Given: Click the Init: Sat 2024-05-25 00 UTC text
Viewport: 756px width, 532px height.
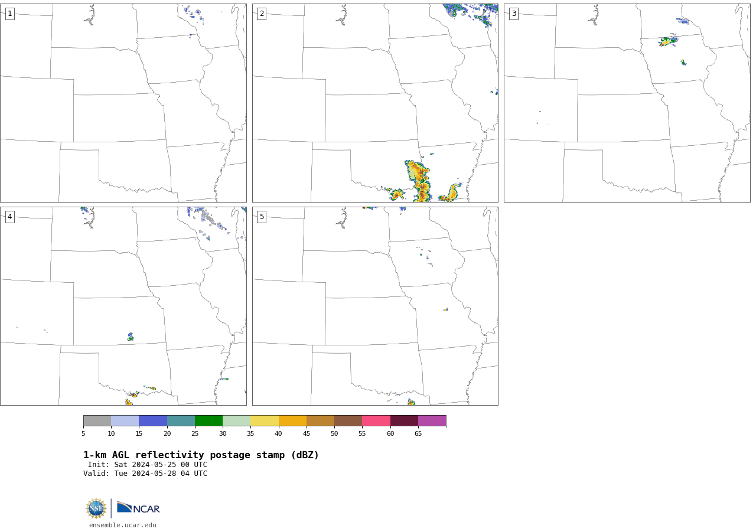Looking at the screenshot, I should click(x=148, y=465).
